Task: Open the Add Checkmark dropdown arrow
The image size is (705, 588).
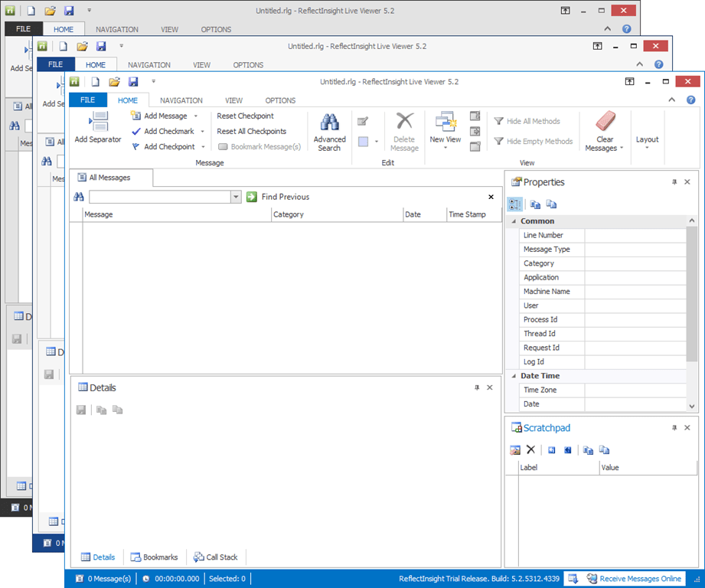Action: [202, 131]
